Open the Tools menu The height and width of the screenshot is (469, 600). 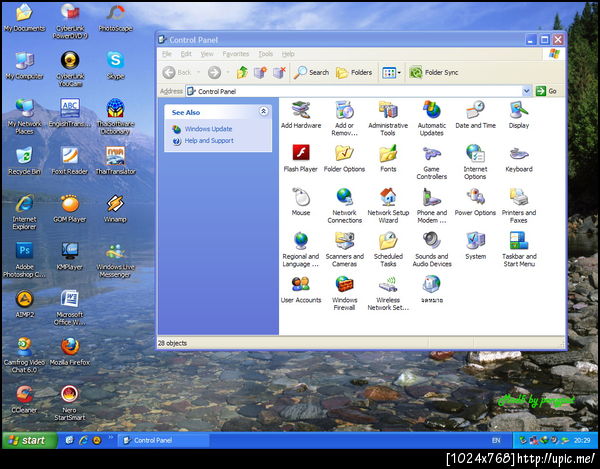tap(266, 54)
